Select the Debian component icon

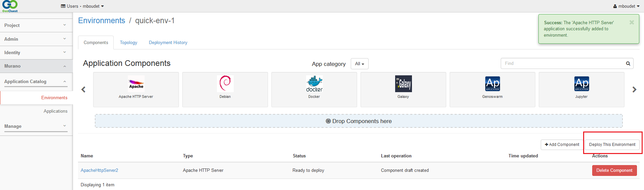(x=225, y=84)
